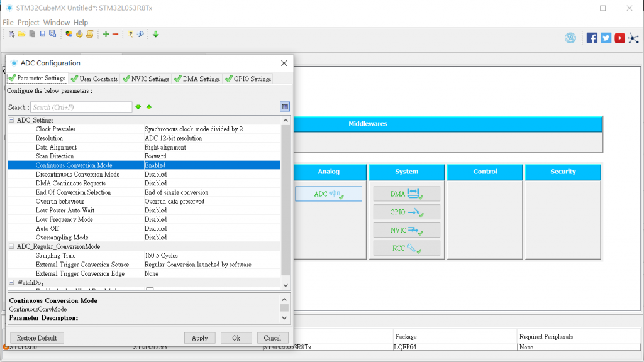Click the Generate Code gear icon

79,35
